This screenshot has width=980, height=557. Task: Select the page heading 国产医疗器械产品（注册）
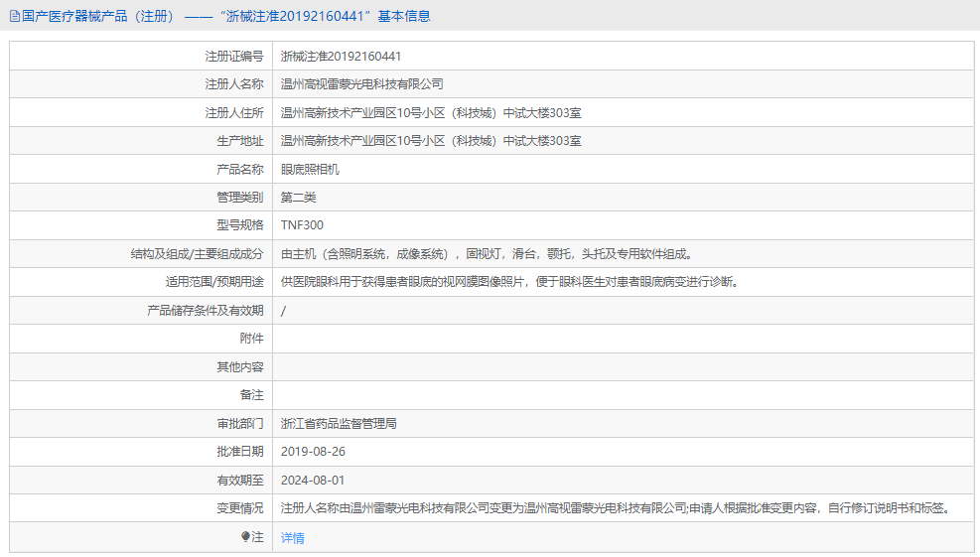click(x=98, y=16)
